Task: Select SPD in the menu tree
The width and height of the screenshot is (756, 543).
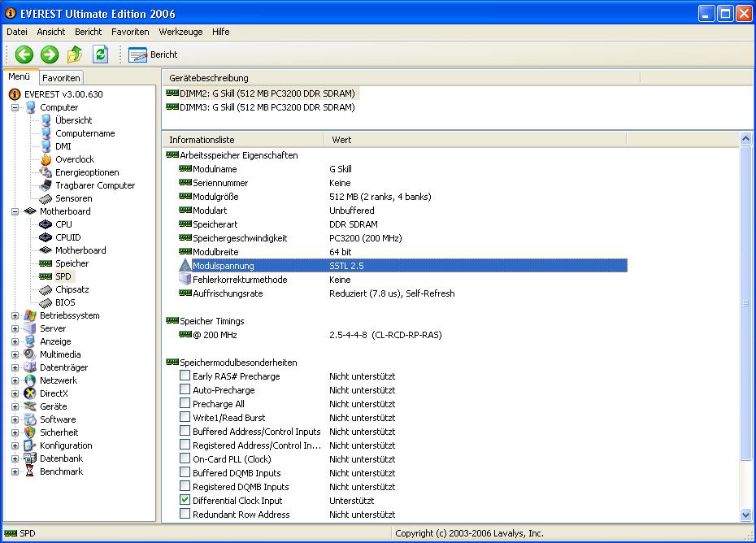Action: 63,276
